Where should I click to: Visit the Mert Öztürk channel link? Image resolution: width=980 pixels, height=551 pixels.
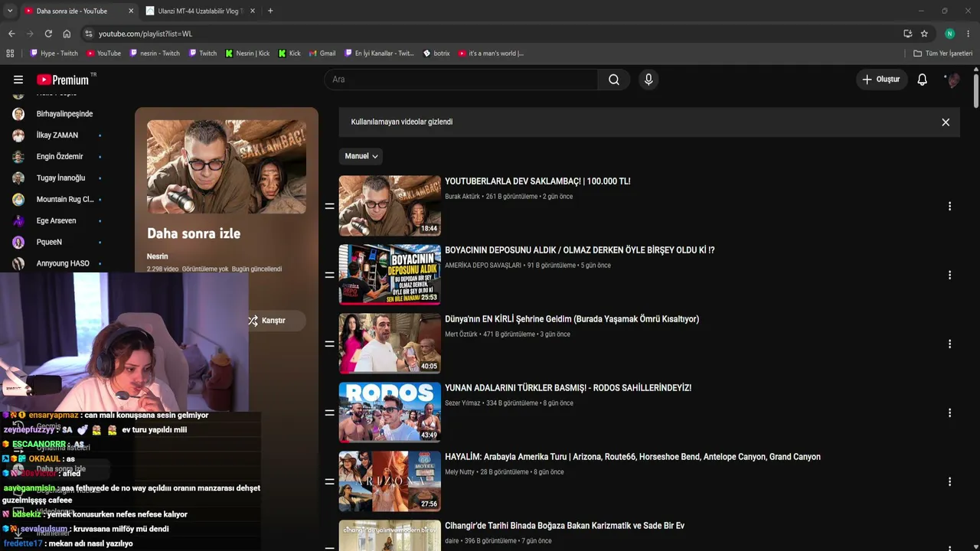(x=461, y=334)
